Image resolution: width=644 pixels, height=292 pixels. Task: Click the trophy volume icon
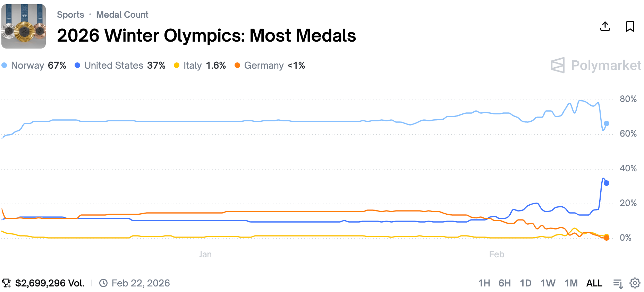click(6, 283)
